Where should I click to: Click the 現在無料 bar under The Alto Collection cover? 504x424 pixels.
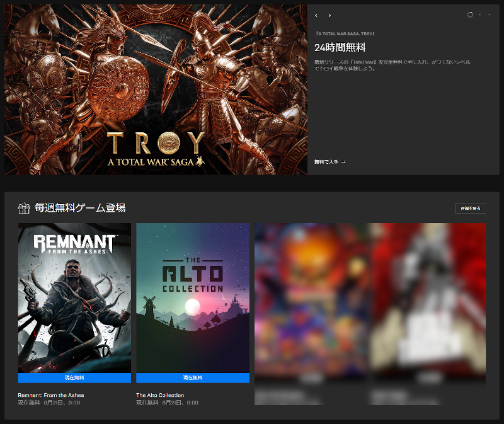pos(193,378)
